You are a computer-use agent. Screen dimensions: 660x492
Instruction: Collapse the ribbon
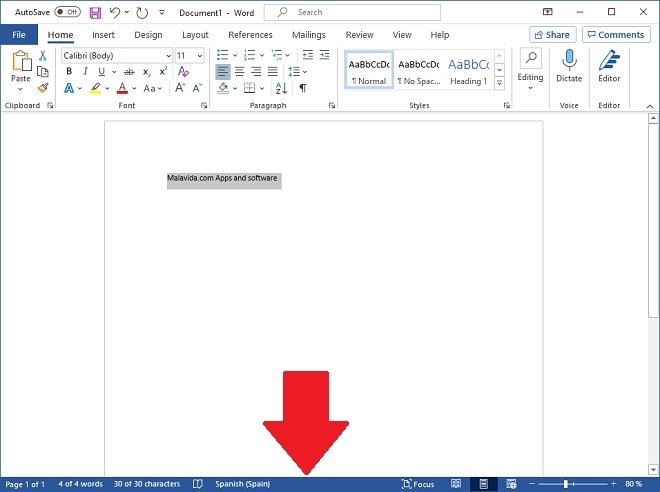coord(650,106)
